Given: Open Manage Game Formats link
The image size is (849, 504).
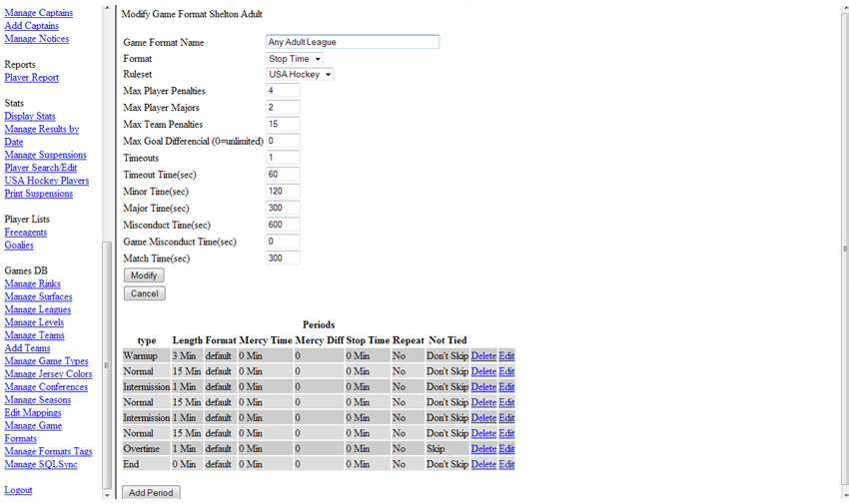Looking at the screenshot, I should (x=33, y=432).
